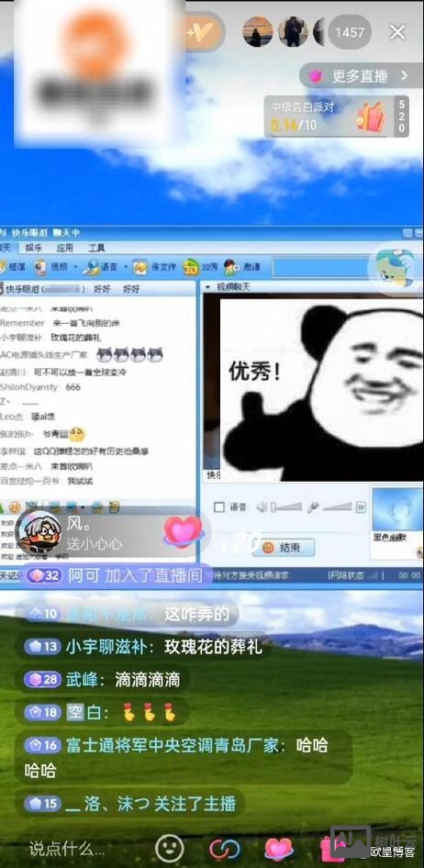
Task: Open the 黑色幽默 avatar thumbnail
Action: click(x=396, y=509)
